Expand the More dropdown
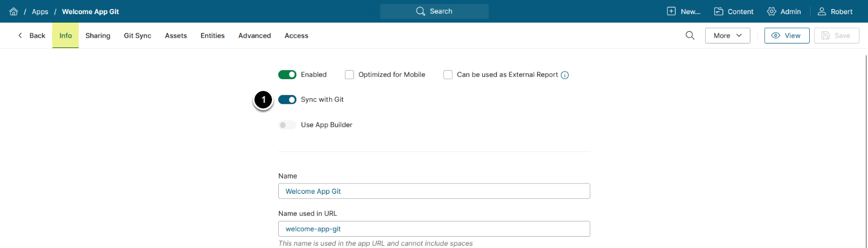The width and height of the screenshot is (868, 248). (x=727, y=36)
